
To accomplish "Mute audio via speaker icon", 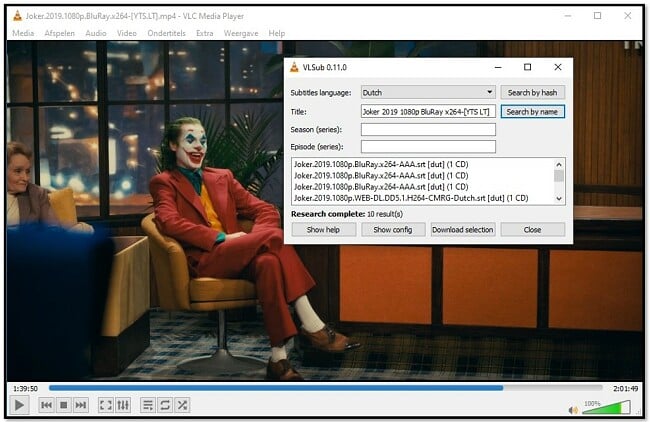I will click(x=573, y=410).
